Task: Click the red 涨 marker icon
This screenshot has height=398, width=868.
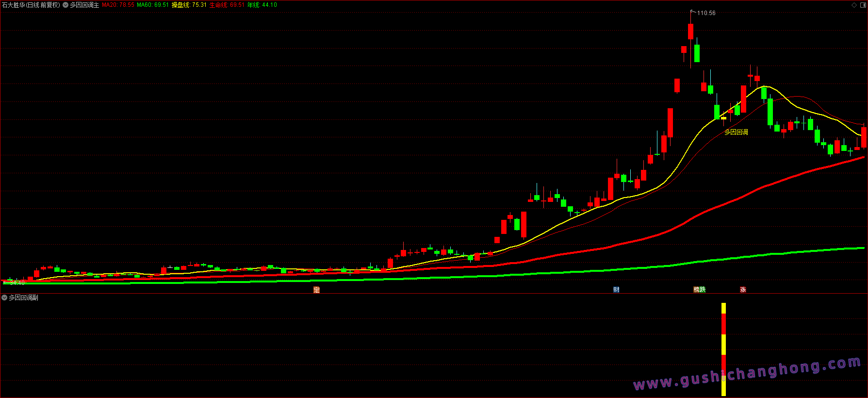Action: (743, 290)
